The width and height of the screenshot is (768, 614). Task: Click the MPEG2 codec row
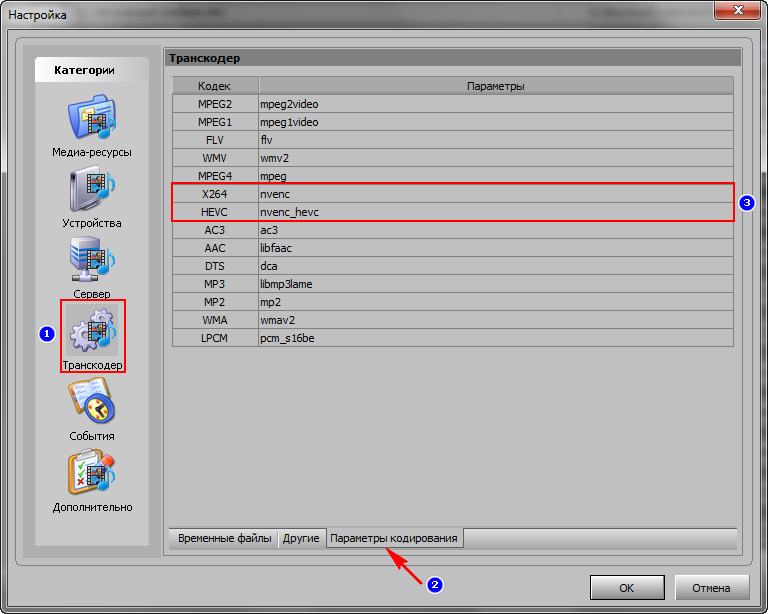click(214, 104)
